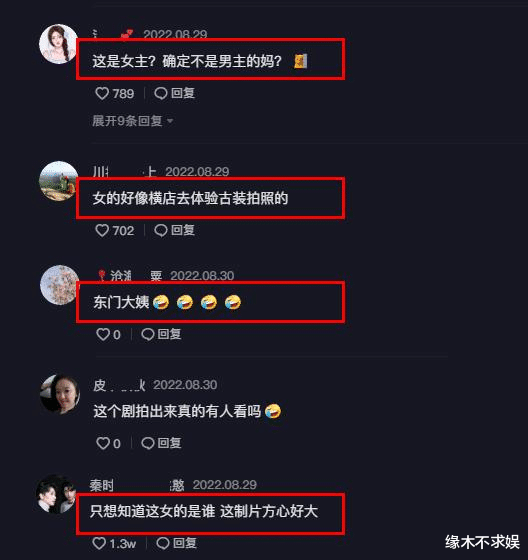Reply to 只想知道这女的是谁 comment
Image resolution: width=528 pixels, height=560 pixels.
point(176,543)
